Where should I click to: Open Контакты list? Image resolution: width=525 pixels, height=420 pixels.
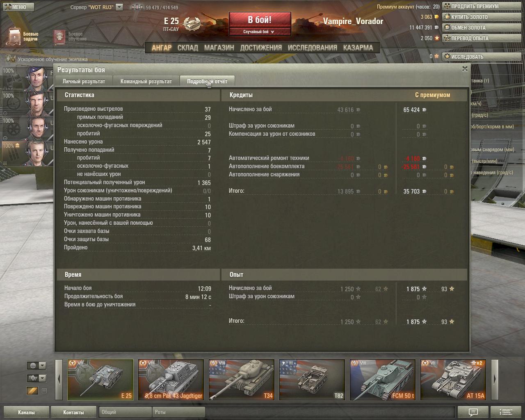point(73,412)
